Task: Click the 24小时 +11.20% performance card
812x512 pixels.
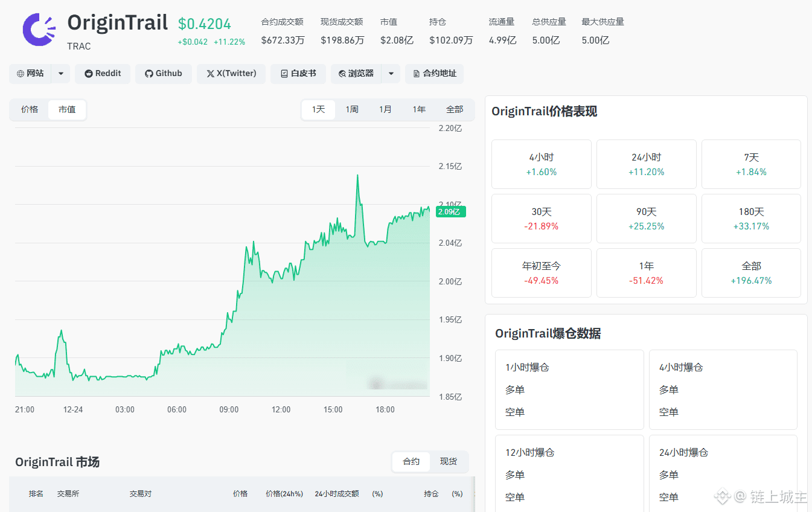Action: point(647,164)
